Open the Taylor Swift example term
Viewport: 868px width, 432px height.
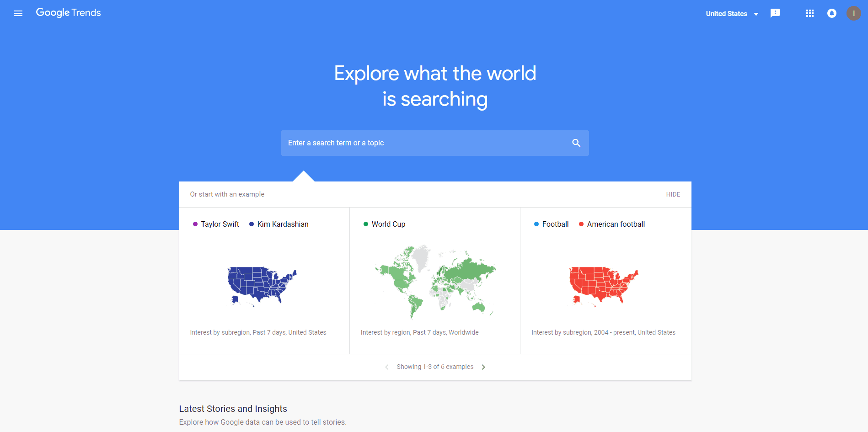[220, 224]
